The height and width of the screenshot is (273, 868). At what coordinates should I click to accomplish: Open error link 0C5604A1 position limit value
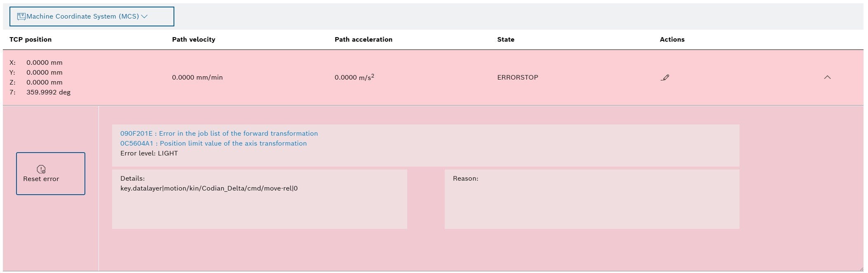[213, 144]
